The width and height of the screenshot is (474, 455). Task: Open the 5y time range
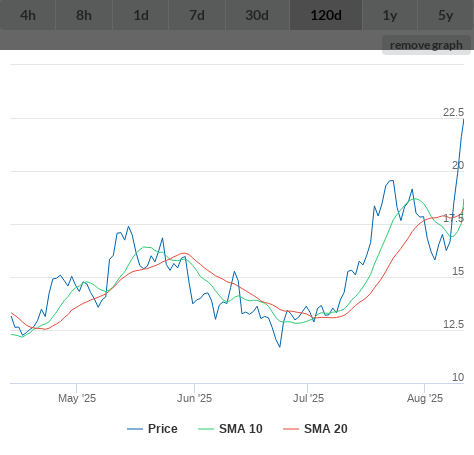coord(446,15)
